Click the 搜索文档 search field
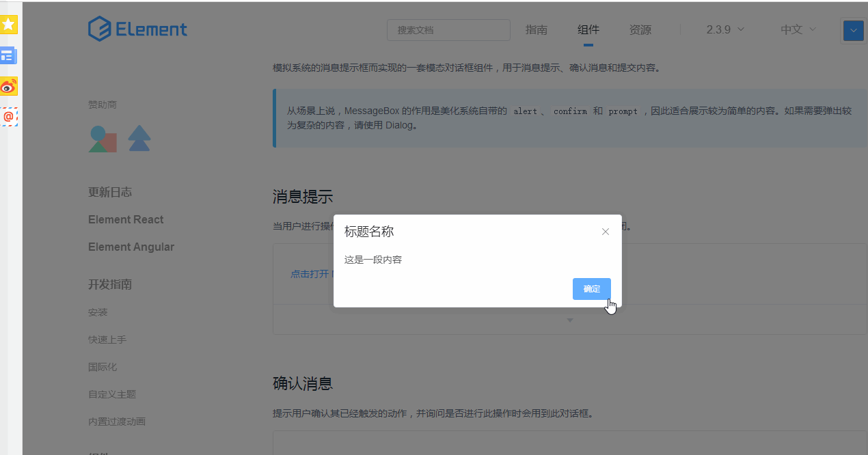 click(448, 30)
